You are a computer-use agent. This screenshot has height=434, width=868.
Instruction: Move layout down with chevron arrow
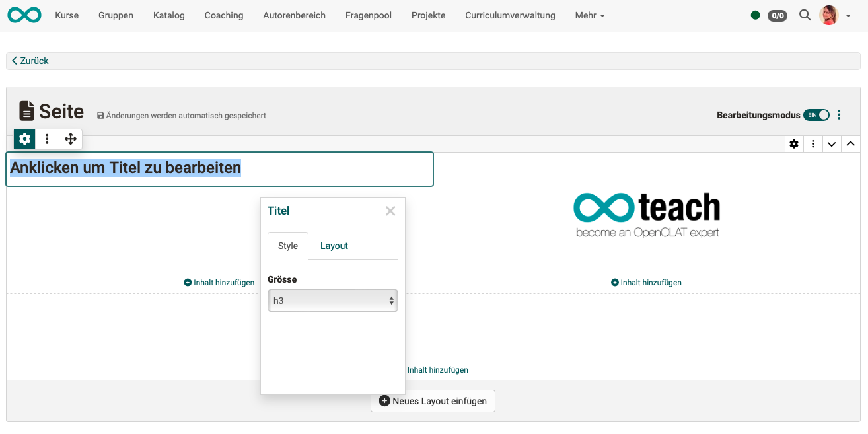(832, 144)
